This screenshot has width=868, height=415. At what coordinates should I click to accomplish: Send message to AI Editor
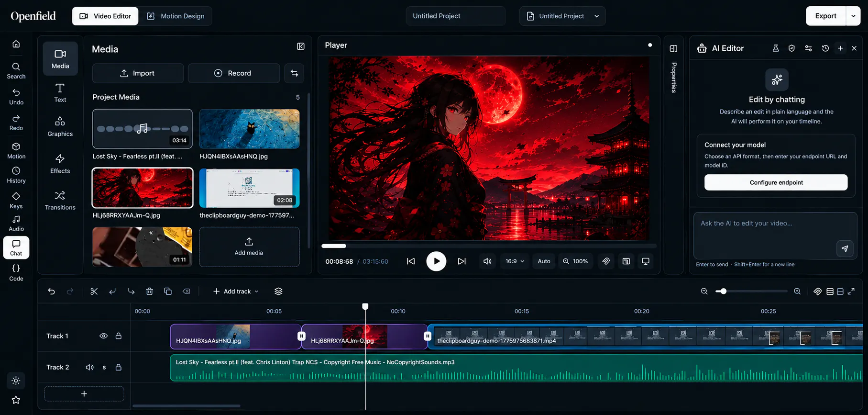845,248
